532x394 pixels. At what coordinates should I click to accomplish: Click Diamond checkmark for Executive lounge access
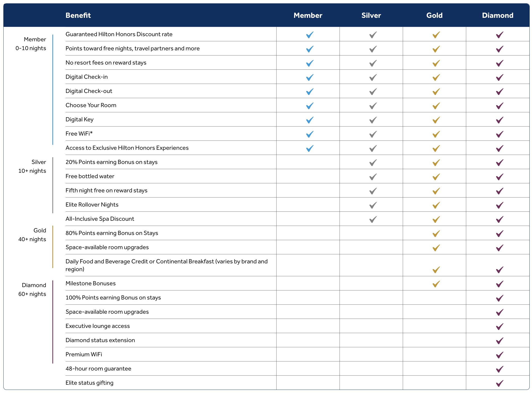point(499,327)
